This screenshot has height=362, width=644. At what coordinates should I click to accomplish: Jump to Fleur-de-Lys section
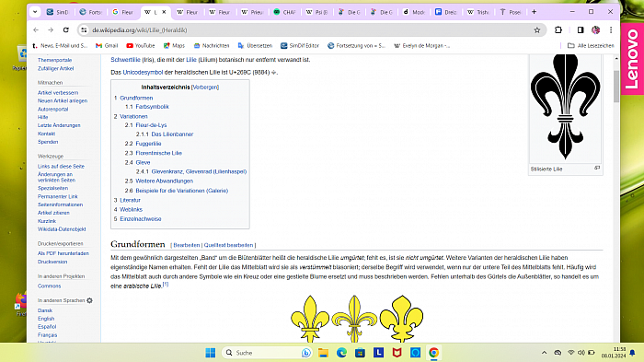(151, 125)
